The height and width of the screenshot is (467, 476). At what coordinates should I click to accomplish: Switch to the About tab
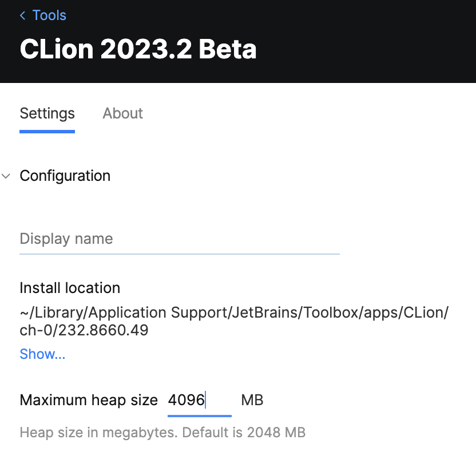122,113
